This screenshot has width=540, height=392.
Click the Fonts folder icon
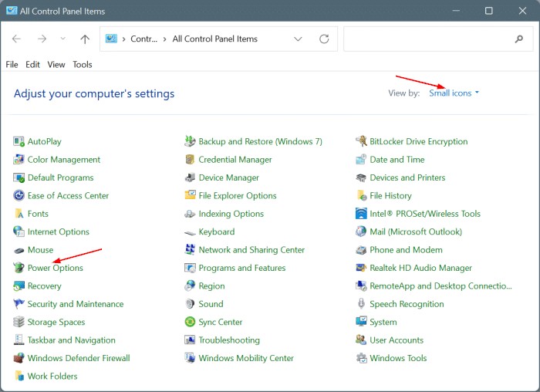pos(19,214)
